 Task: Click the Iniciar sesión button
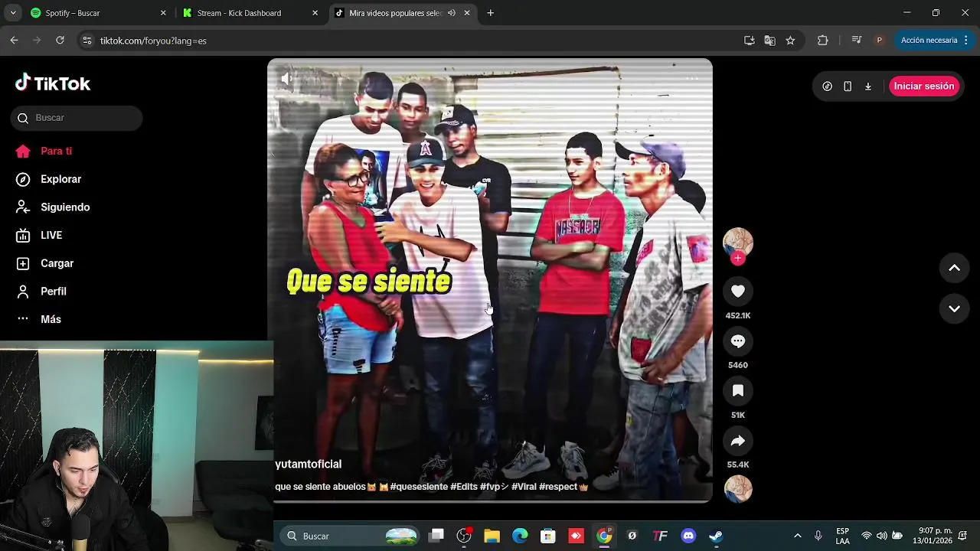[924, 86]
